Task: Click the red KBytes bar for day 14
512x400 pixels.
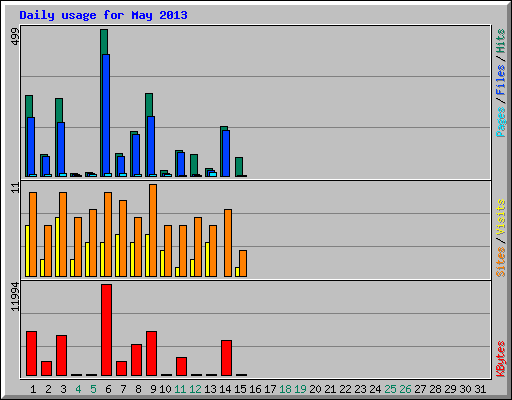Action: click(x=226, y=358)
